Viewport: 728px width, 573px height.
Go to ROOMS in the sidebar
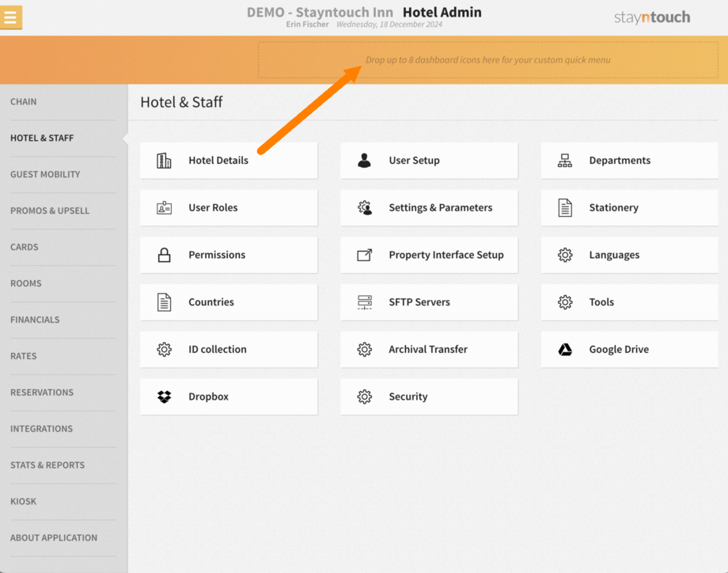(x=26, y=283)
